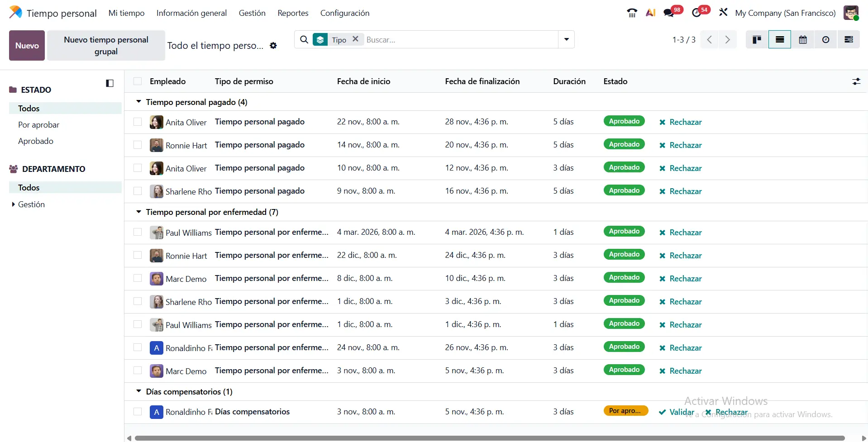Open the search options dropdown arrow
Image resolution: width=868 pixels, height=442 pixels.
(566, 40)
